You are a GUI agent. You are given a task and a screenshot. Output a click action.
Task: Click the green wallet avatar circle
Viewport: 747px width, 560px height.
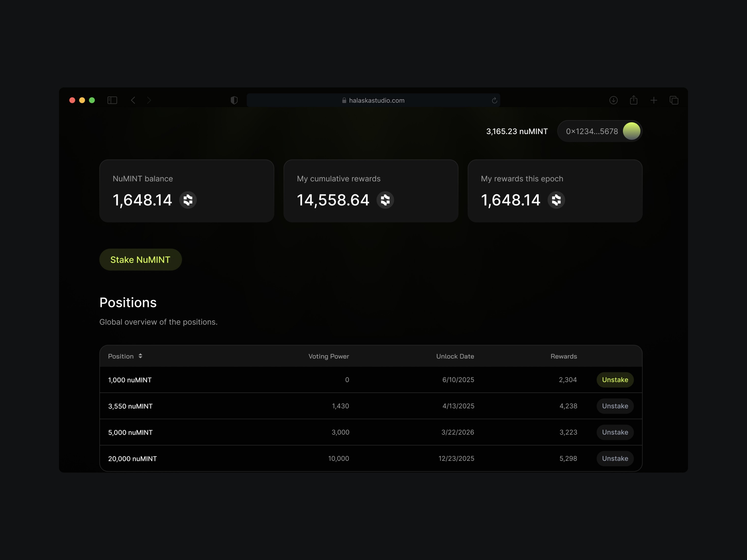(631, 131)
